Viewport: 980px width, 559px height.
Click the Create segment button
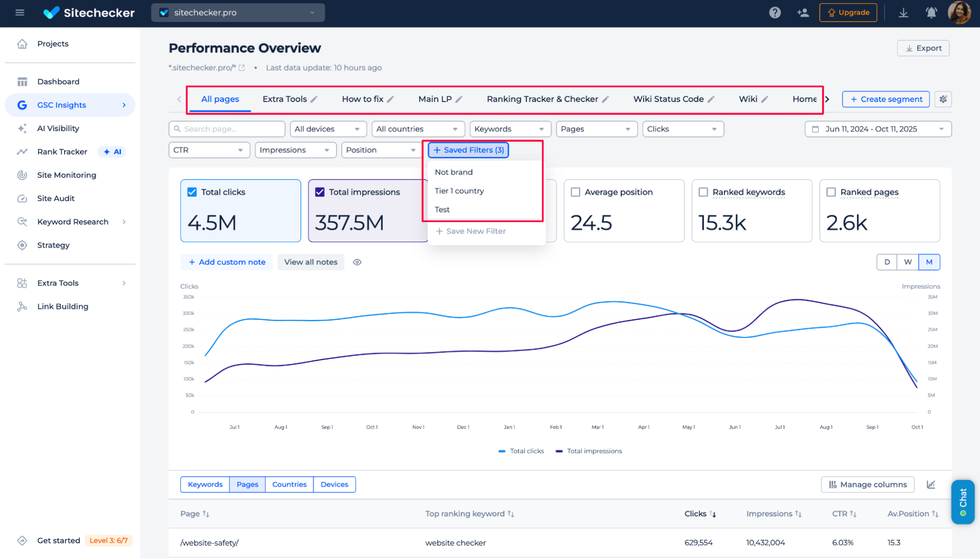[x=885, y=99]
